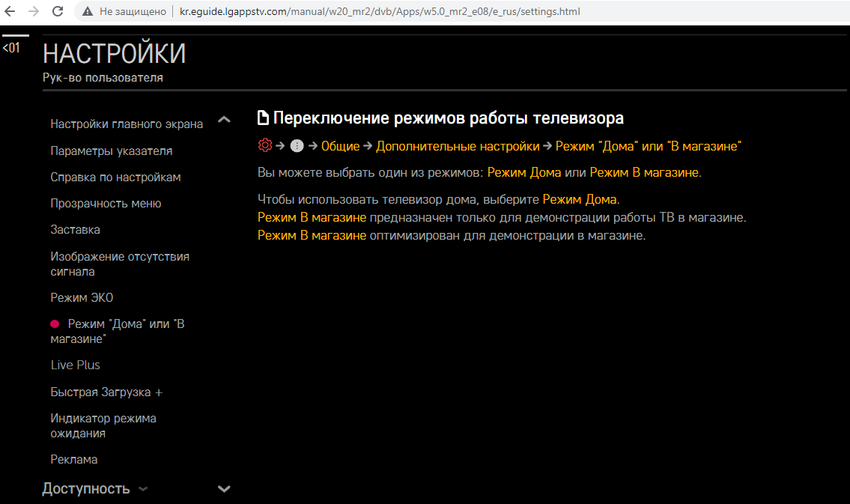Click the three-dots circle icon in breadcrumb
The height and width of the screenshot is (504, 850).
click(297, 146)
